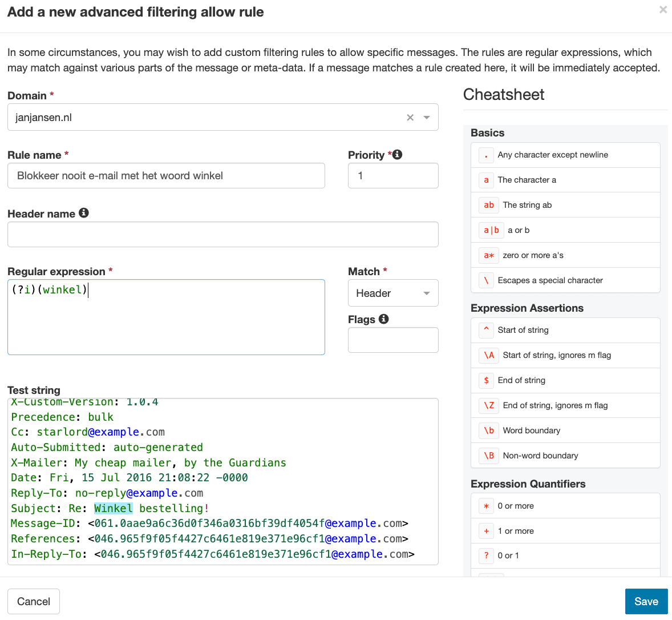Clear the janjansen.nl domain selection
672x620 pixels.
(x=410, y=118)
